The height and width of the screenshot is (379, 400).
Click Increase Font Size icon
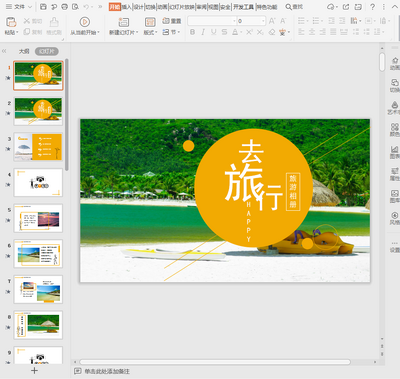[272, 21]
